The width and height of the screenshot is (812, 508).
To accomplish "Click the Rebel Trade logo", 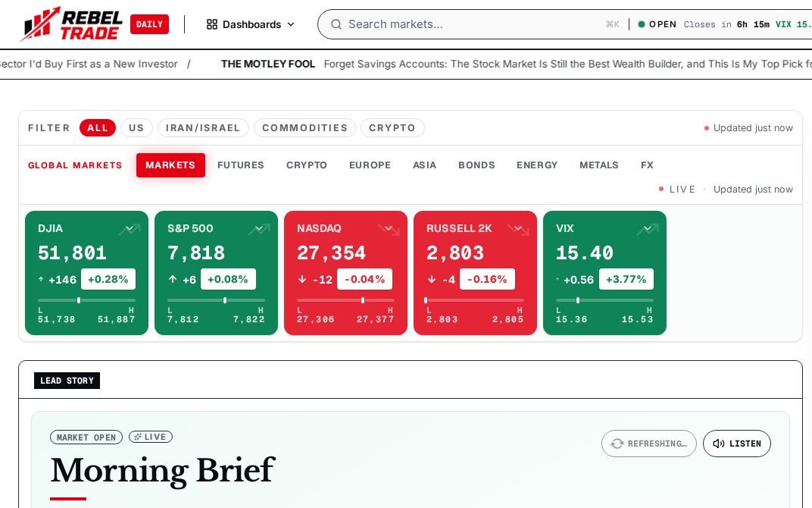I will point(71,24).
